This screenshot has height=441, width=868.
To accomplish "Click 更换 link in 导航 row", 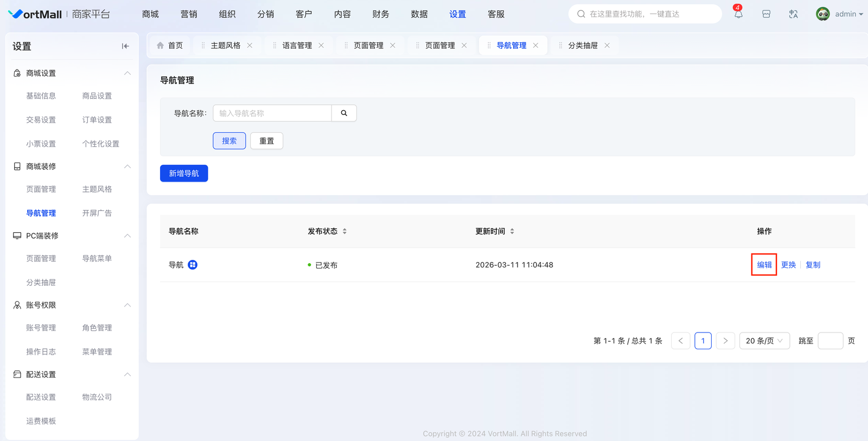I will pos(789,265).
